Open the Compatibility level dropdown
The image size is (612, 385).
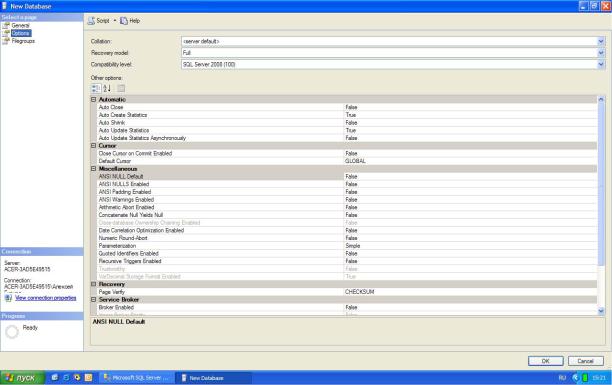pos(601,64)
